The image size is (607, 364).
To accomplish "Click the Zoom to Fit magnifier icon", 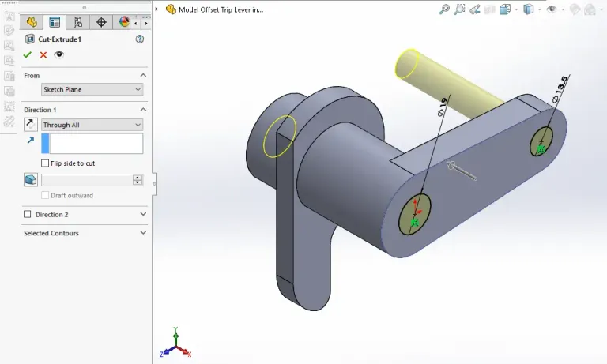I will (x=444, y=9).
